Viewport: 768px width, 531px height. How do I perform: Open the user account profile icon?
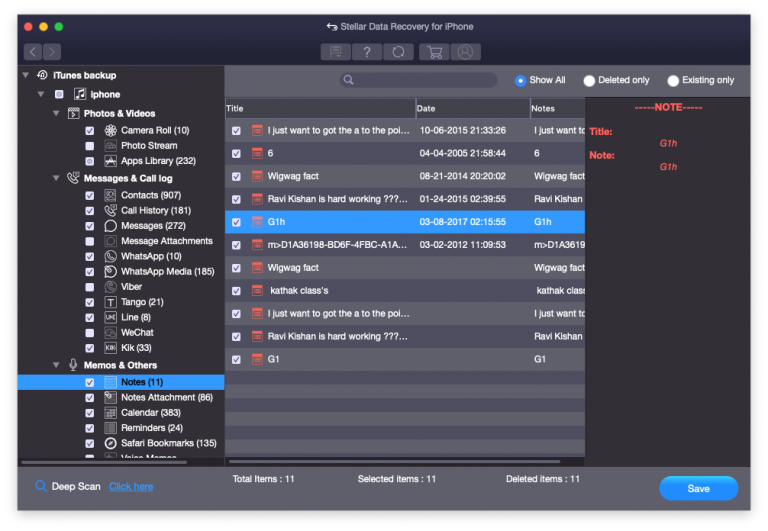[465, 52]
